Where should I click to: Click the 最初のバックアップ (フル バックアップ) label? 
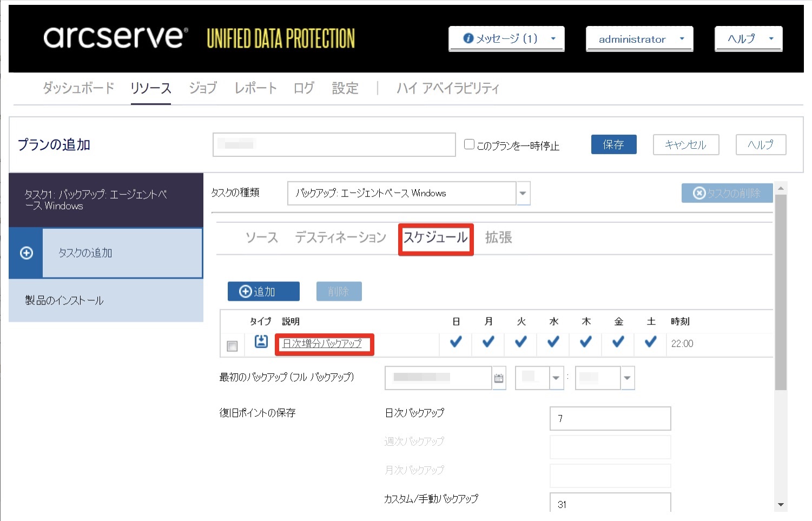(x=287, y=377)
